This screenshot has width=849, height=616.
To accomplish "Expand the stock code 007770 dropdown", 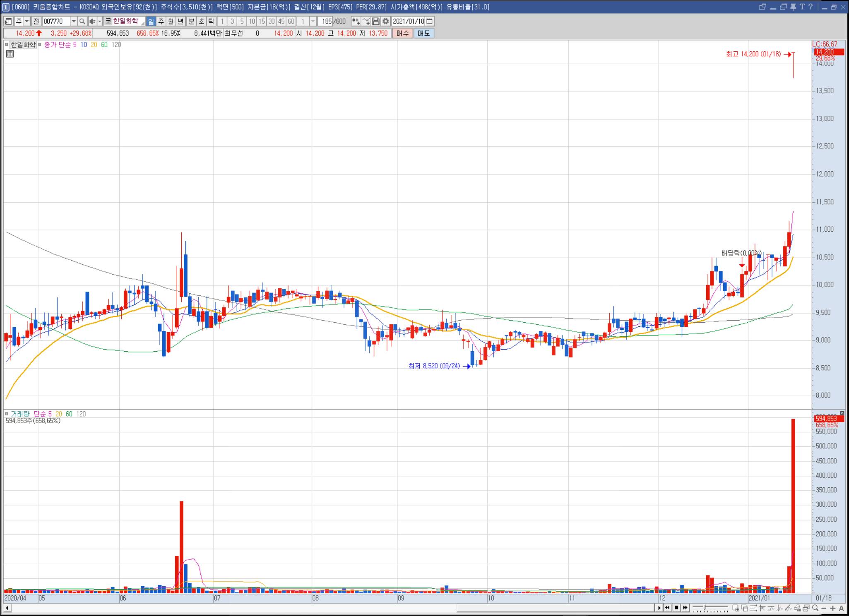I will tap(74, 22).
